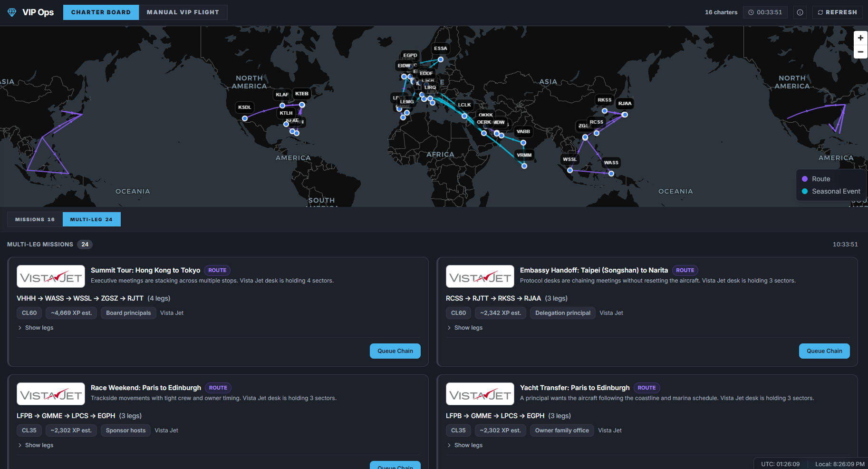Select the Missions 16 tab
The image size is (868, 469).
(x=35, y=219)
